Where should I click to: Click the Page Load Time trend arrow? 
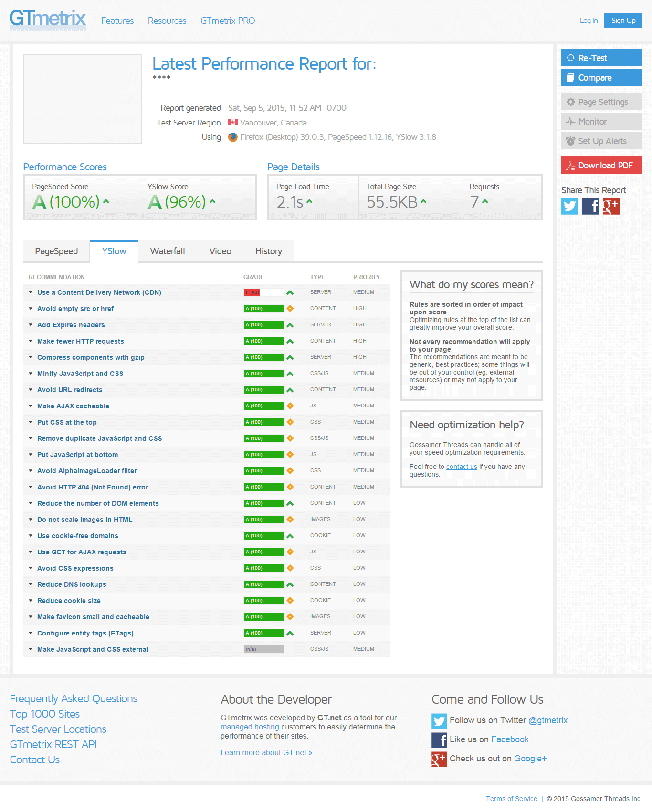coord(309,201)
